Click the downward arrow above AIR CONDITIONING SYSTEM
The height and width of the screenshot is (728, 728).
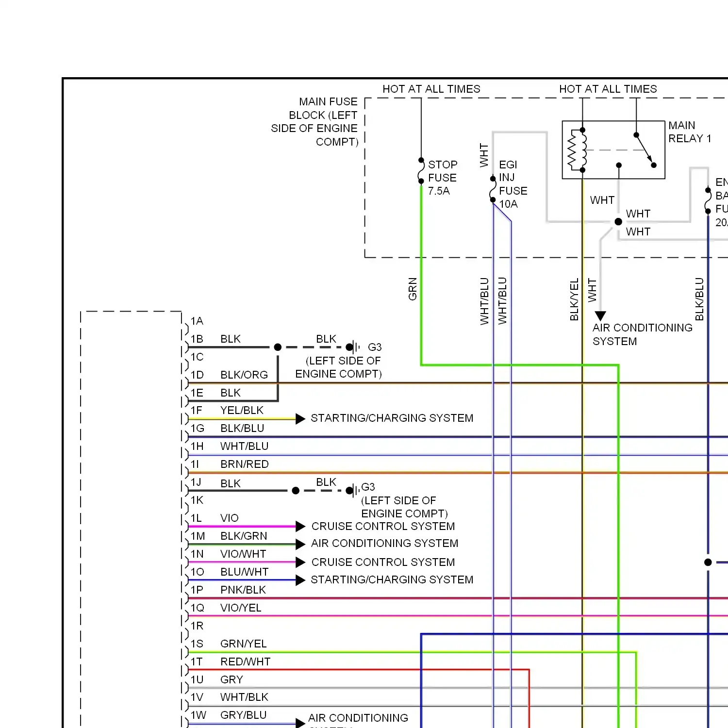600,316
